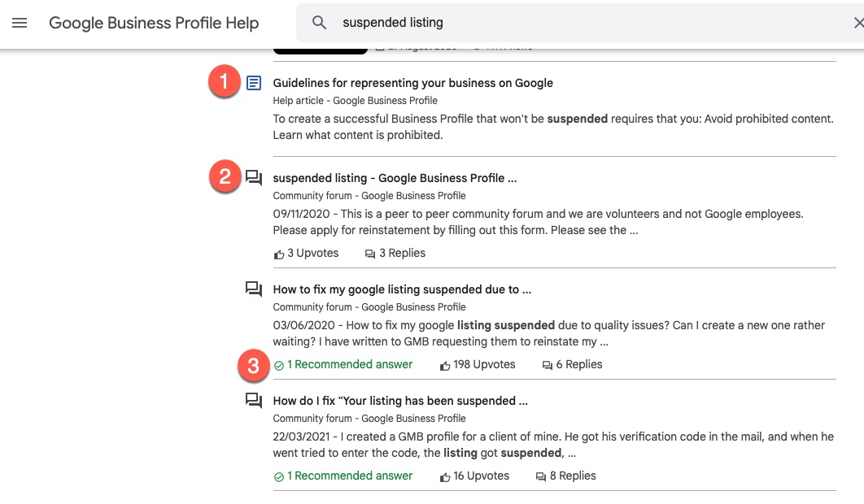Click forum icon beside How to fix result
Screen dimensions: 864x504
click(254, 289)
